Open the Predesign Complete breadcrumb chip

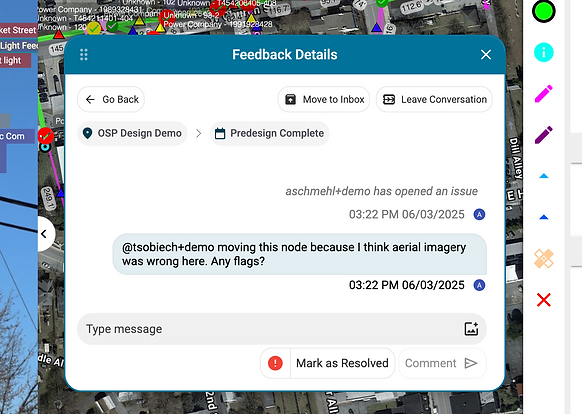coord(269,133)
